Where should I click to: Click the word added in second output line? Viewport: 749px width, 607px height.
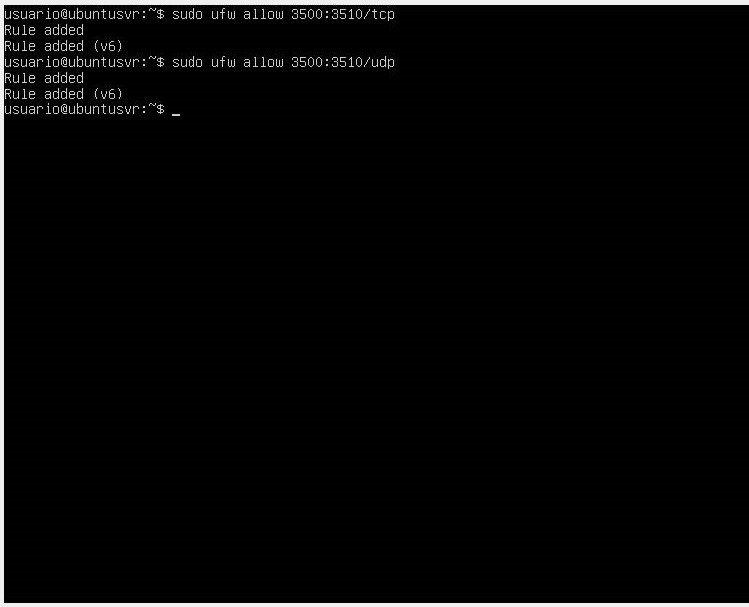pyautogui.click(x=64, y=46)
